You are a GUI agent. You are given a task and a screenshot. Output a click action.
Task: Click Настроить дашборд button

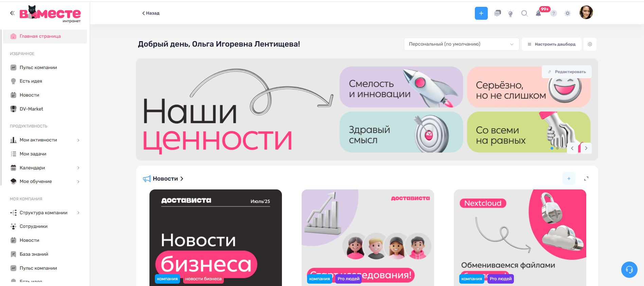coord(552,44)
